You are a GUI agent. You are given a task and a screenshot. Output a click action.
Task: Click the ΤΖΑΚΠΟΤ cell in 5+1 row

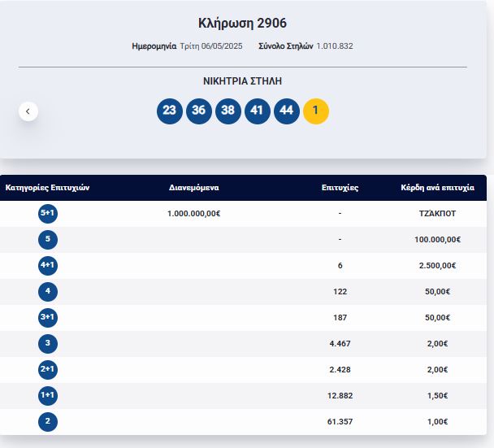pyautogui.click(x=437, y=214)
